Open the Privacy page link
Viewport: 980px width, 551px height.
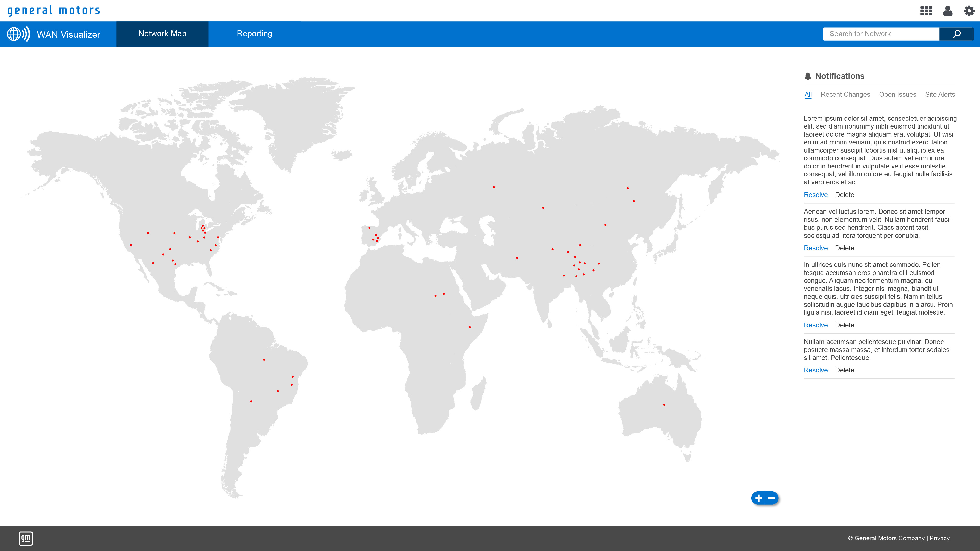point(939,538)
